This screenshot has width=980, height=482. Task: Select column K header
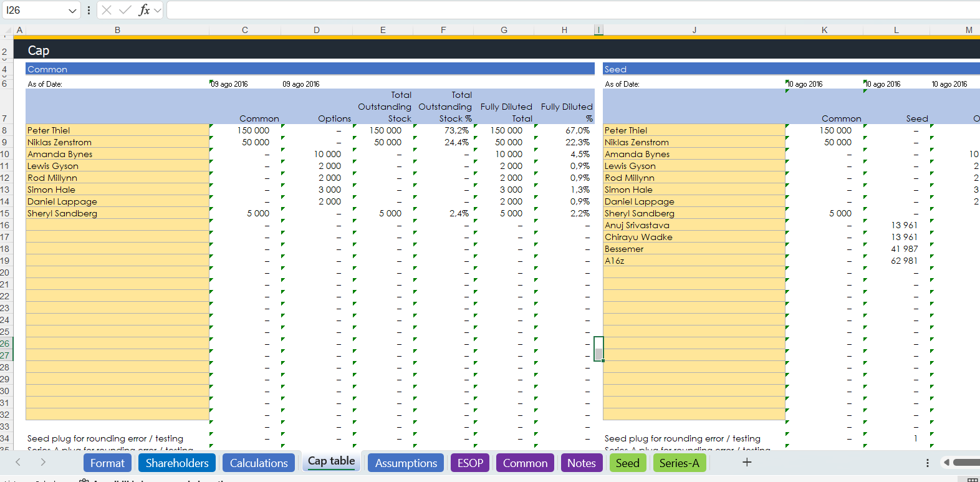pos(824,30)
